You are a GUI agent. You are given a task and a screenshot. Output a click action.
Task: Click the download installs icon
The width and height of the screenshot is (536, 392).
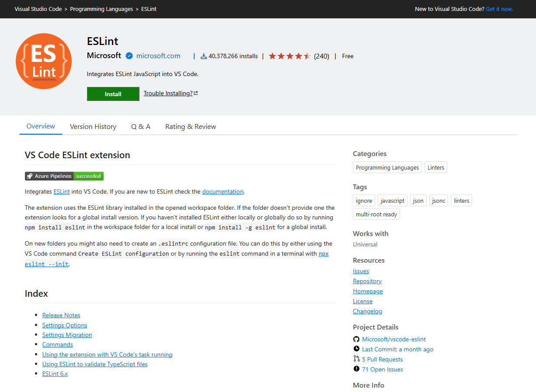[204, 56]
